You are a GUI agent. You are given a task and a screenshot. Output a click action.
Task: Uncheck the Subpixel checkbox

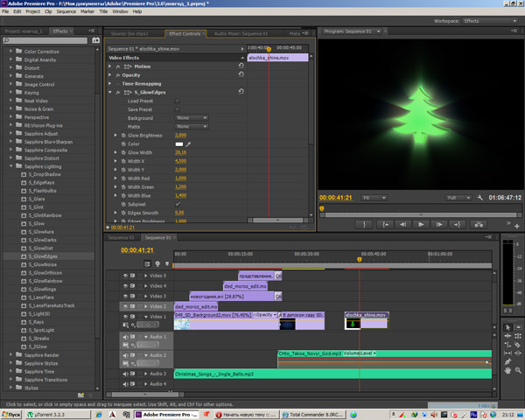click(x=178, y=204)
